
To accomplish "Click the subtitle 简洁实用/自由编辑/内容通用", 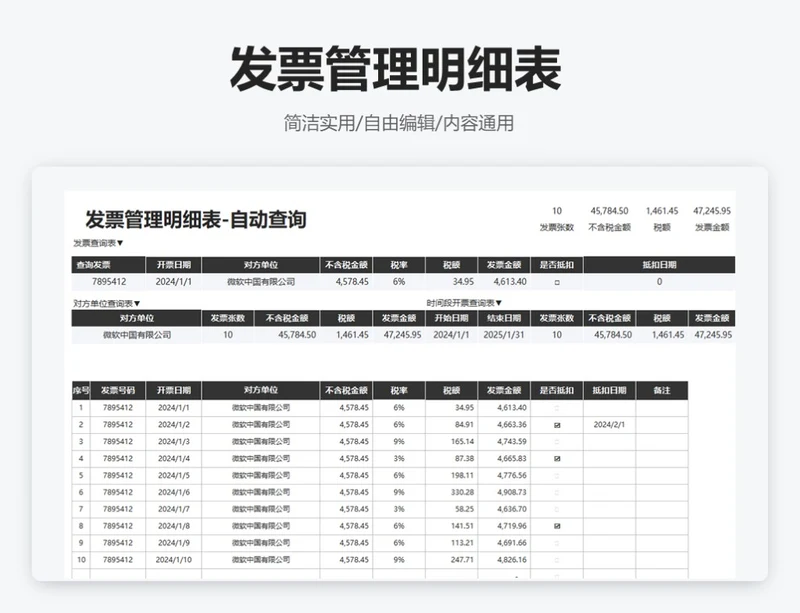I will click(x=398, y=124).
